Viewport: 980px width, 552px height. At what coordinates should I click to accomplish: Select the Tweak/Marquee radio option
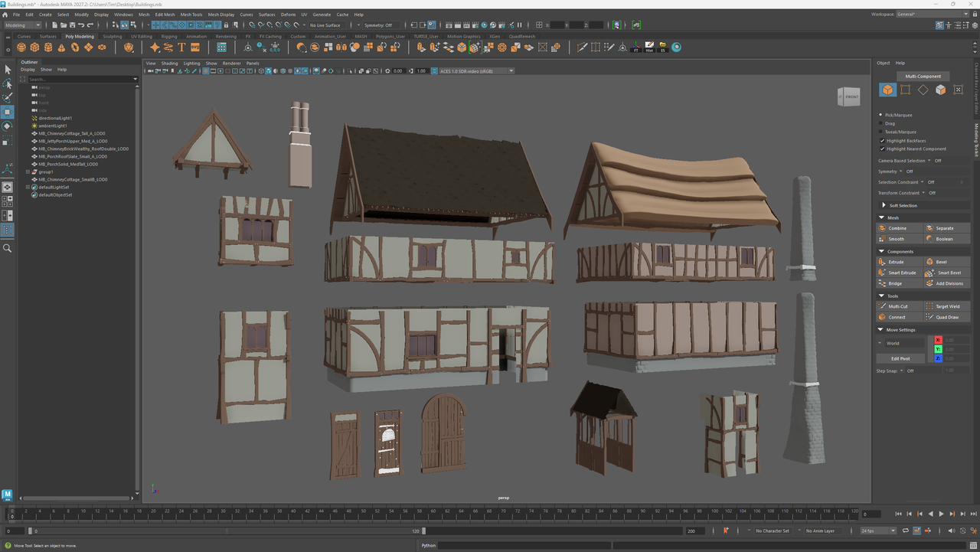click(881, 132)
